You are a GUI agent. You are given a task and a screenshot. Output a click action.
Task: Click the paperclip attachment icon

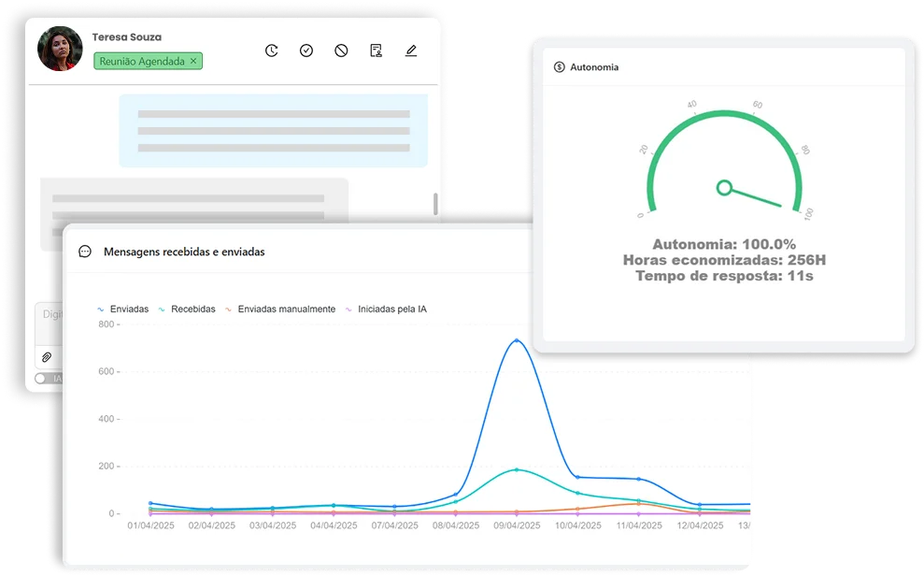[x=46, y=357]
